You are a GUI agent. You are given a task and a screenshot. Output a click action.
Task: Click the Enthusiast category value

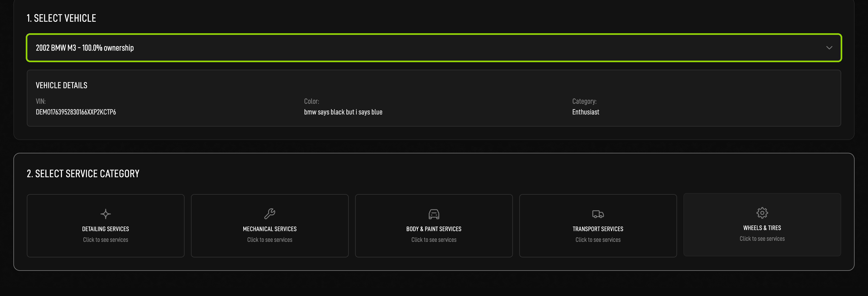585,112
